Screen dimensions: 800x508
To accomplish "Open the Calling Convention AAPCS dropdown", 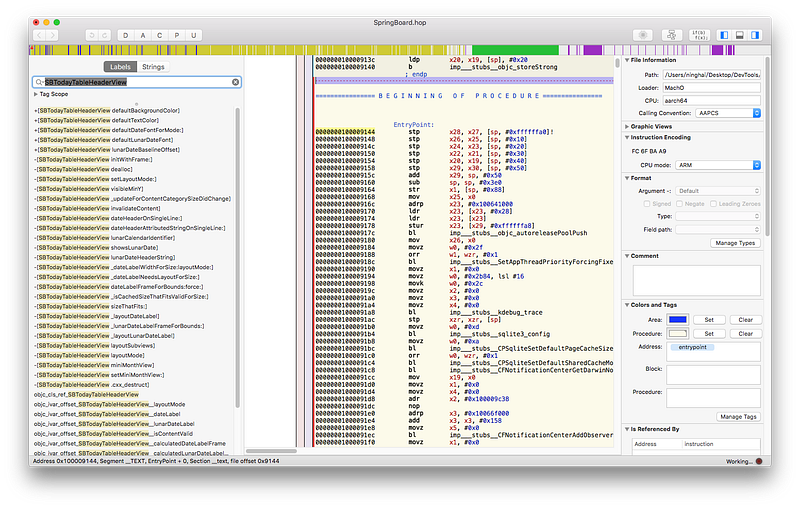I will tap(728, 113).
